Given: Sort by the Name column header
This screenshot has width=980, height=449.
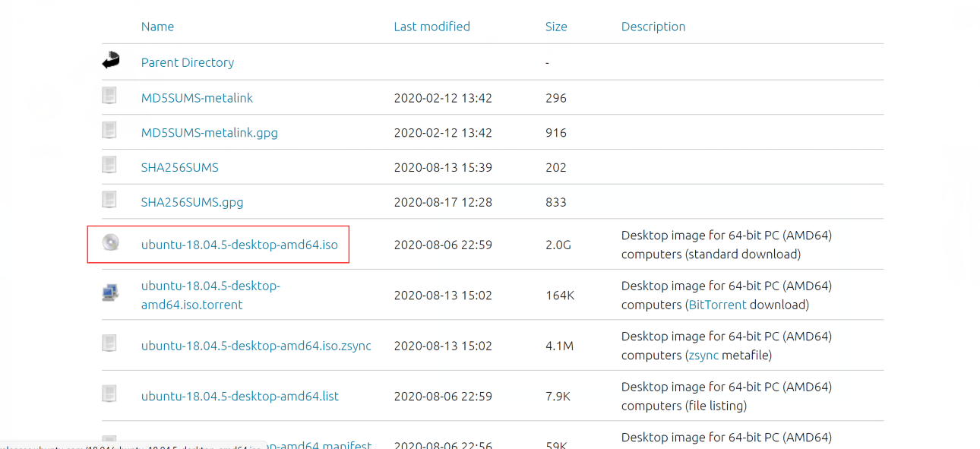Looking at the screenshot, I should click(x=157, y=27).
